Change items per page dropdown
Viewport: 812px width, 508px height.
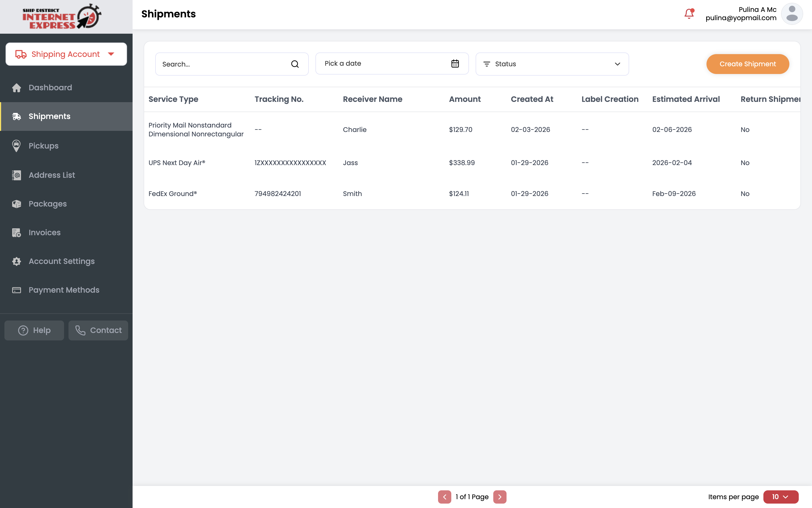coord(781,497)
